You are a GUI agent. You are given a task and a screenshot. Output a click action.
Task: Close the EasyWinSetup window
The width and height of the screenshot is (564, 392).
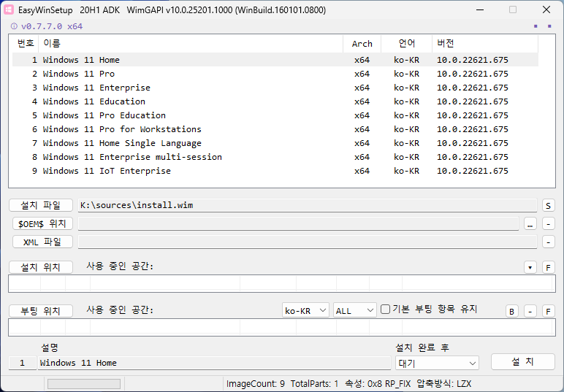[x=546, y=9]
